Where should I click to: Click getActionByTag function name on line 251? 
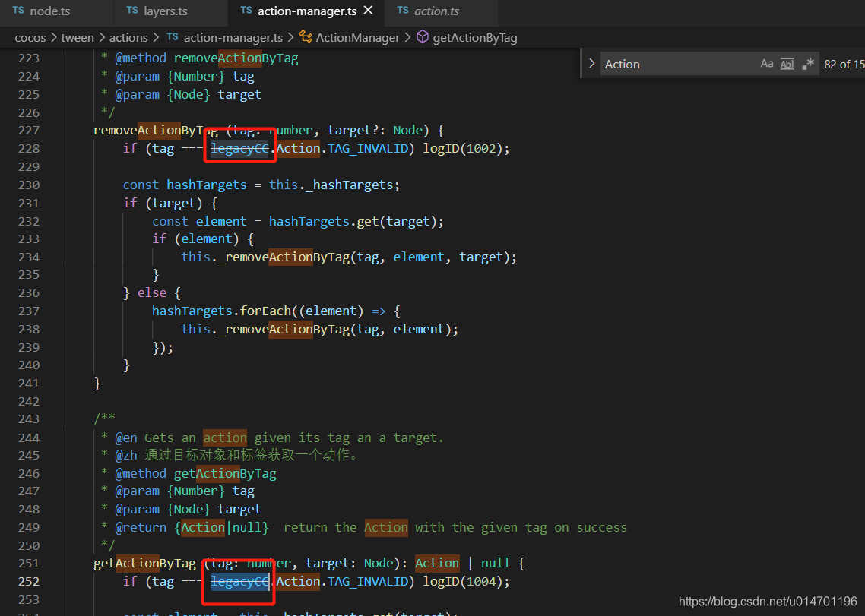click(x=144, y=564)
